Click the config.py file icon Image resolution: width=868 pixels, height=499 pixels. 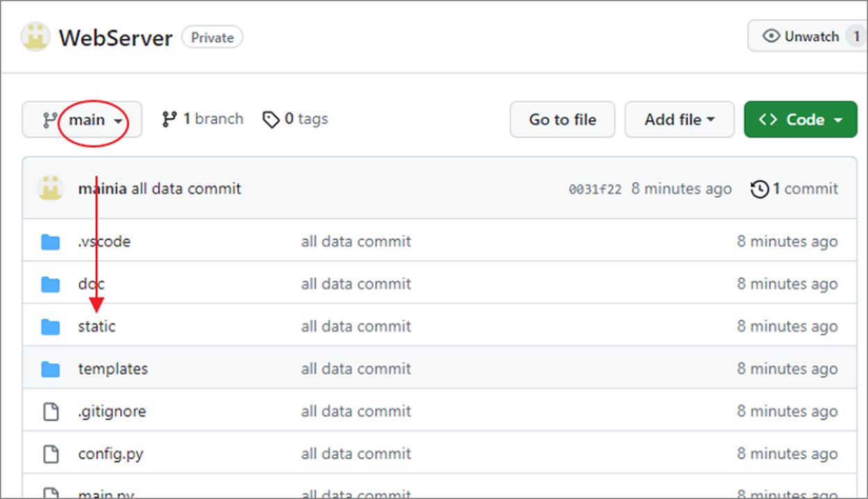coord(51,454)
